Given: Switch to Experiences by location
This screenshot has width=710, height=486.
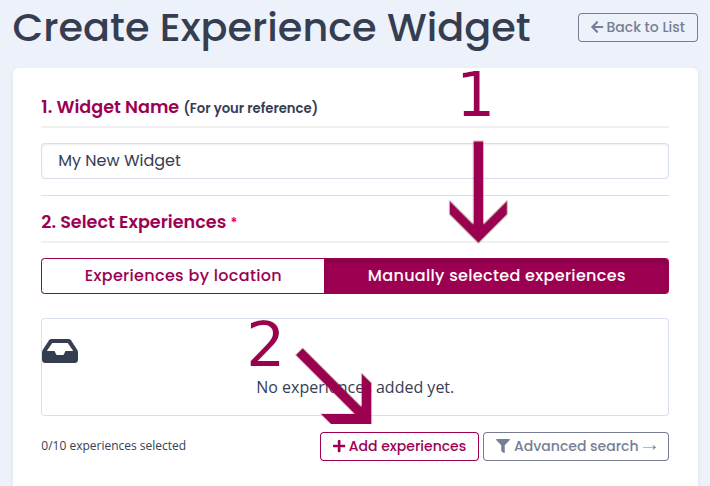Looking at the screenshot, I should (x=183, y=276).
